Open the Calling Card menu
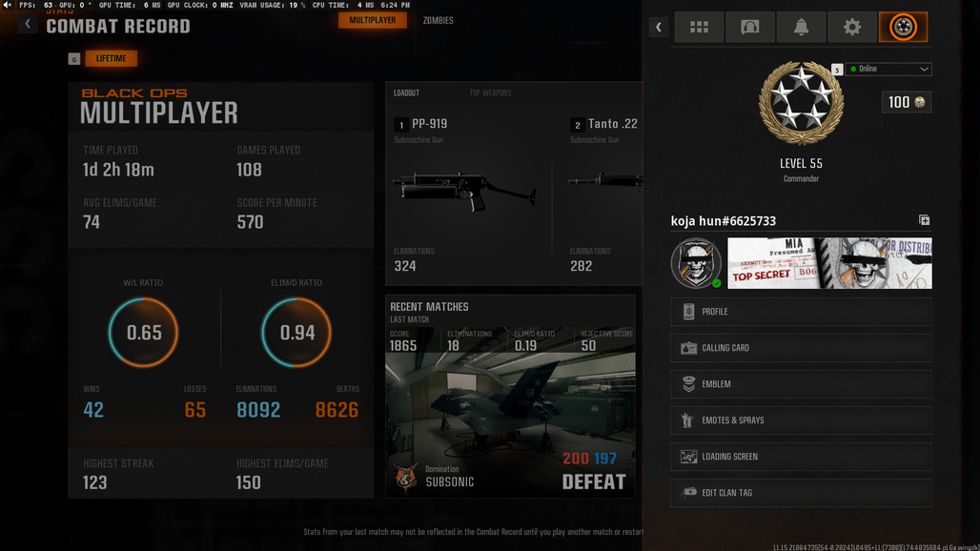Screen dimensions: 980x551 (x=801, y=347)
